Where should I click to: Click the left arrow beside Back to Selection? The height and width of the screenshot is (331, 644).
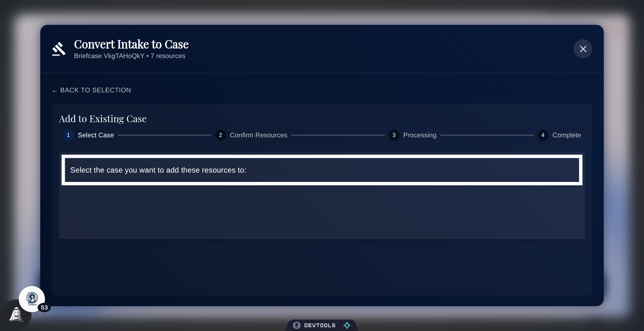pos(55,90)
